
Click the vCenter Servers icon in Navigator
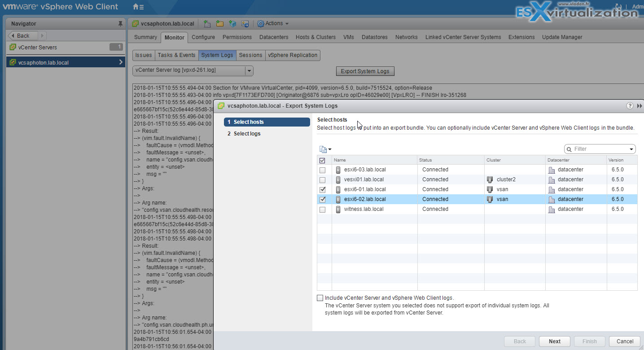point(13,47)
